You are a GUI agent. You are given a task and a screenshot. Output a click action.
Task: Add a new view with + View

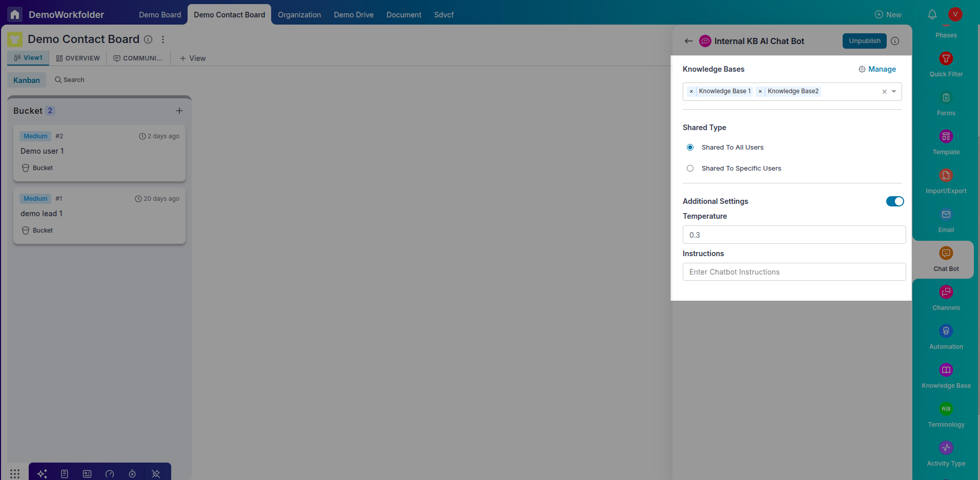[193, 58]
